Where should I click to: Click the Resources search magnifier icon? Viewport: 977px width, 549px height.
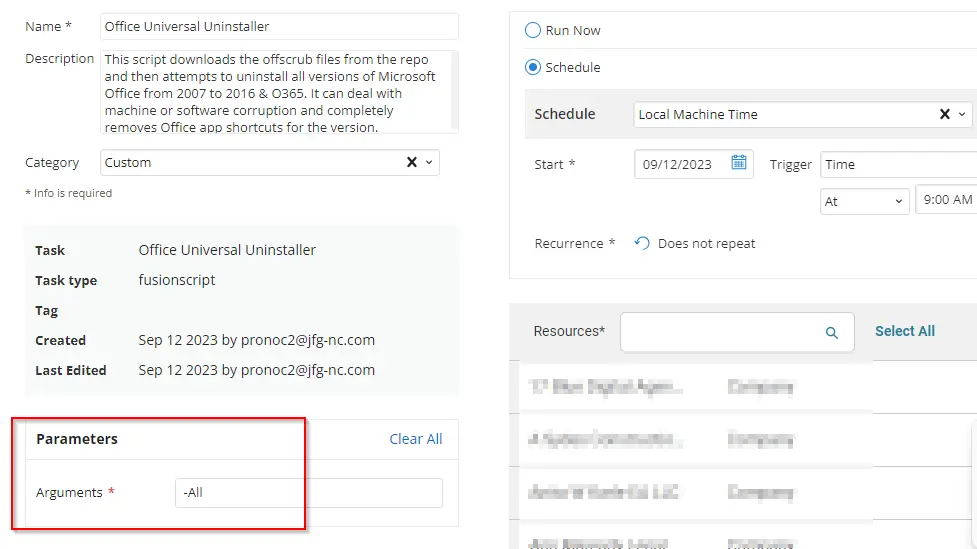pos(832,333)
